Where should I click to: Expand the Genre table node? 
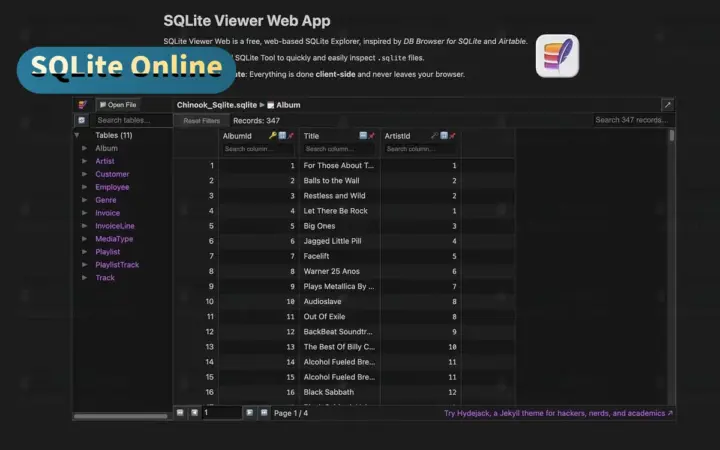84,200
